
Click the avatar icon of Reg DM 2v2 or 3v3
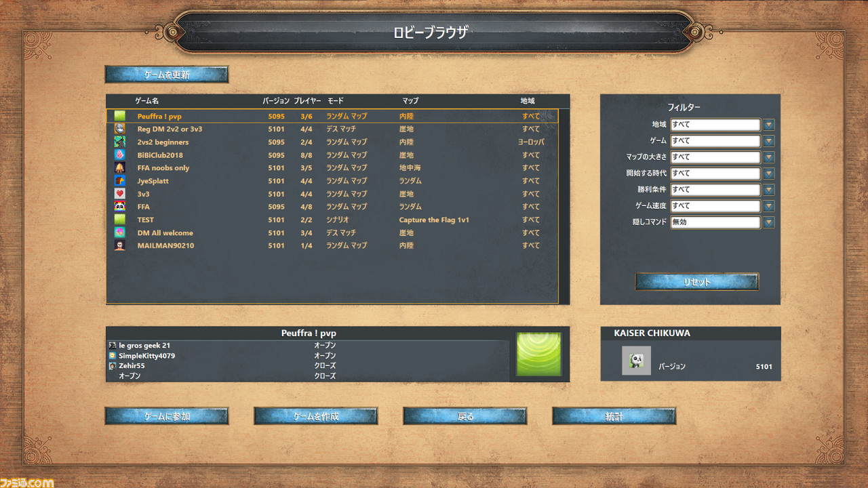click(x=120, y=129)
